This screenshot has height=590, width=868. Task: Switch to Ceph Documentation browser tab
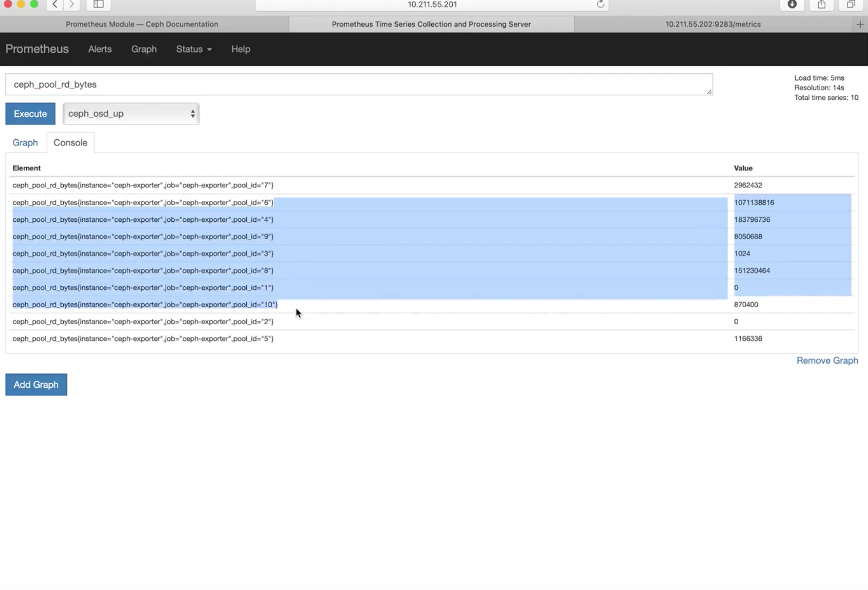142,24
